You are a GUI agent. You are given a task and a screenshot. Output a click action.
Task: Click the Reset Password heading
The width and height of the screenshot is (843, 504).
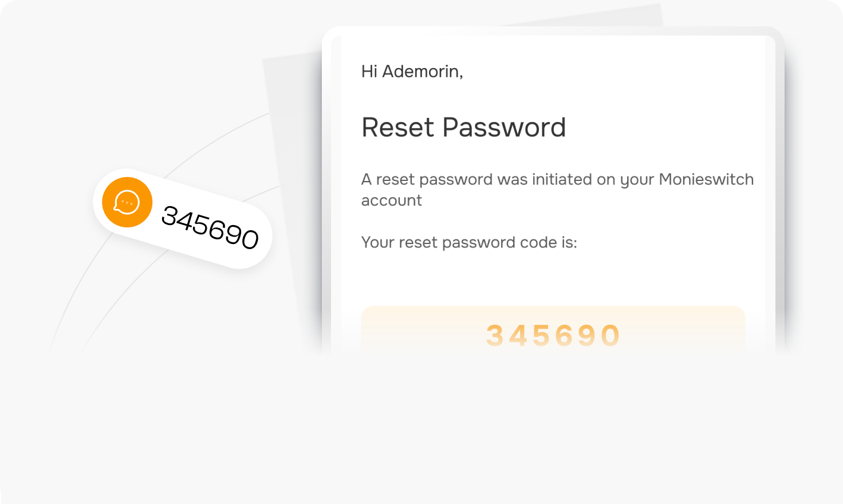[463, 127]
